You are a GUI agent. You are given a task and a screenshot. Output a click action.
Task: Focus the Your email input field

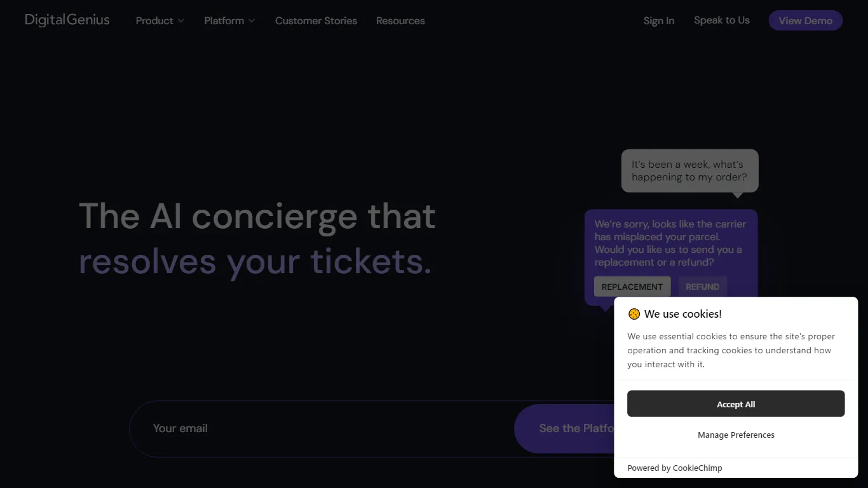tap(318, 428)
